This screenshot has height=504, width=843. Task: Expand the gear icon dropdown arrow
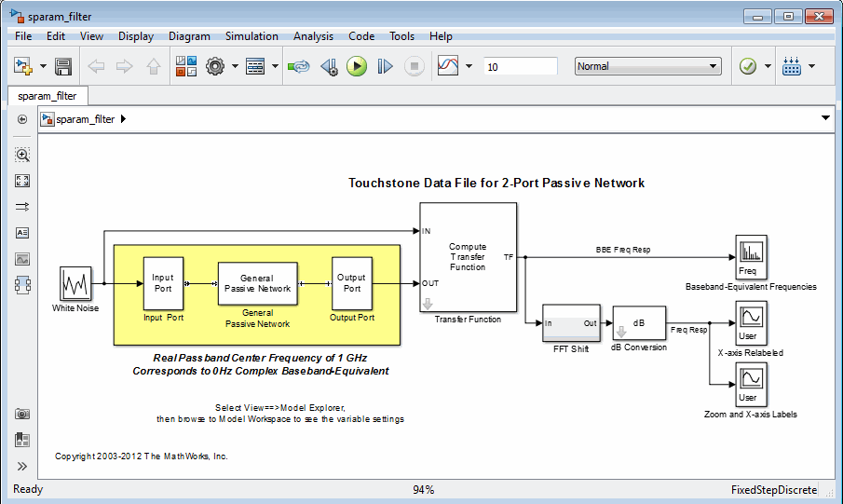[235, 66]
